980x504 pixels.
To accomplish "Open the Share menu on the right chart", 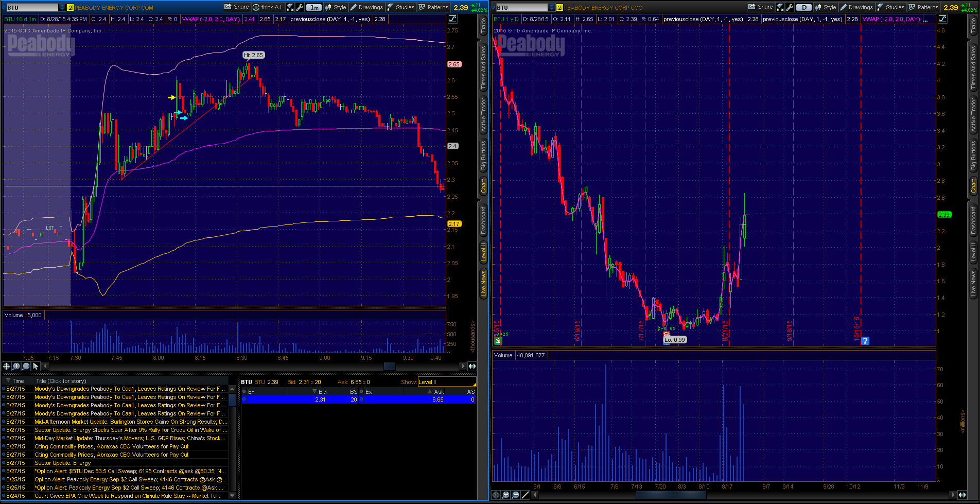I will 761,7.
